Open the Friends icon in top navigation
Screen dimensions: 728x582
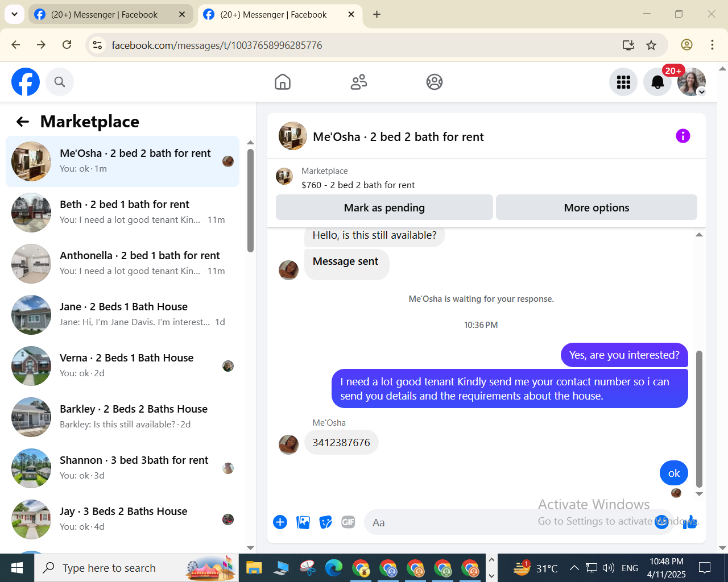pyautogui.click(x=359, y=82)
